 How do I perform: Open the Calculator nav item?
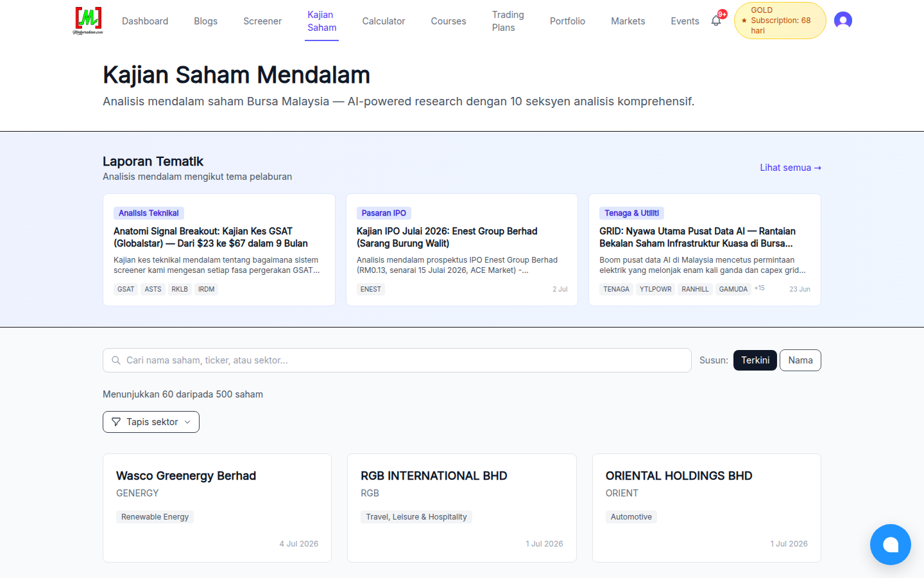click(384, 21)
